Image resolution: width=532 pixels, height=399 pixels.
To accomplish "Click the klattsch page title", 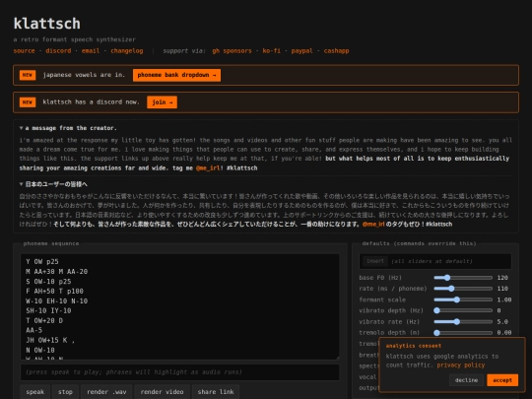I will 47,24.
